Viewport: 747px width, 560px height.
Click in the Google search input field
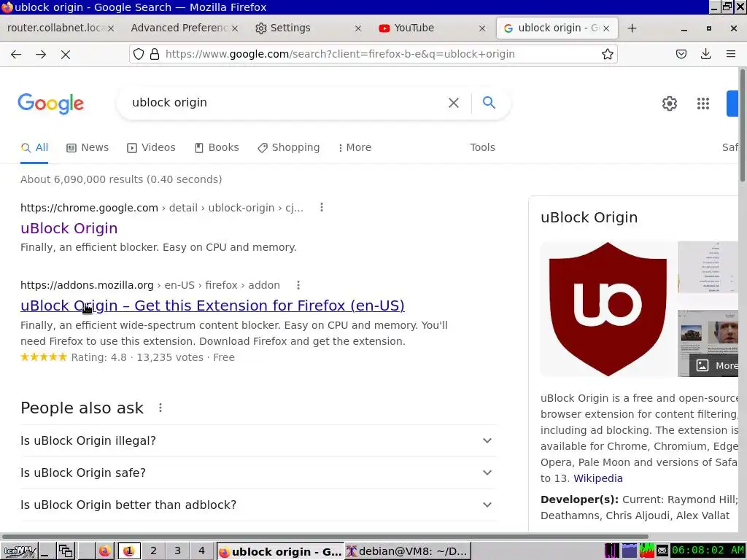click(x=286, y=102)
